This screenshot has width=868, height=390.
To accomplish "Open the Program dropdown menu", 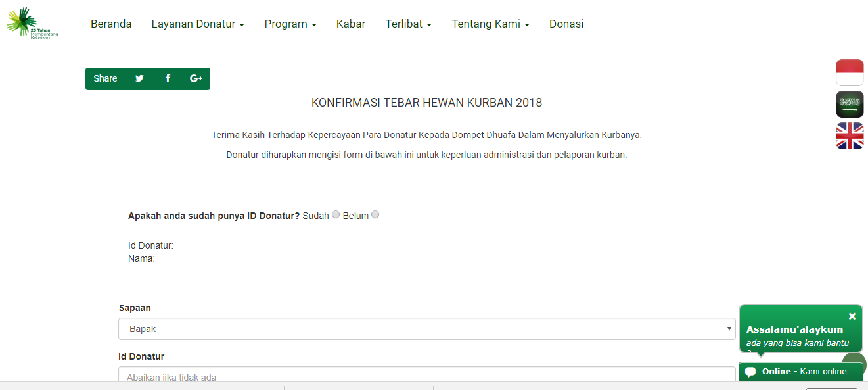I will (x=290, y=24).
